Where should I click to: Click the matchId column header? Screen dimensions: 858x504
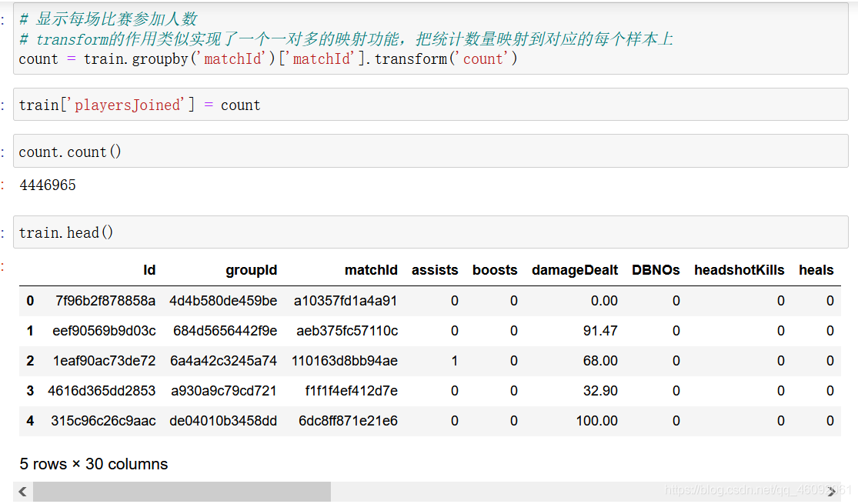[371, 270]
